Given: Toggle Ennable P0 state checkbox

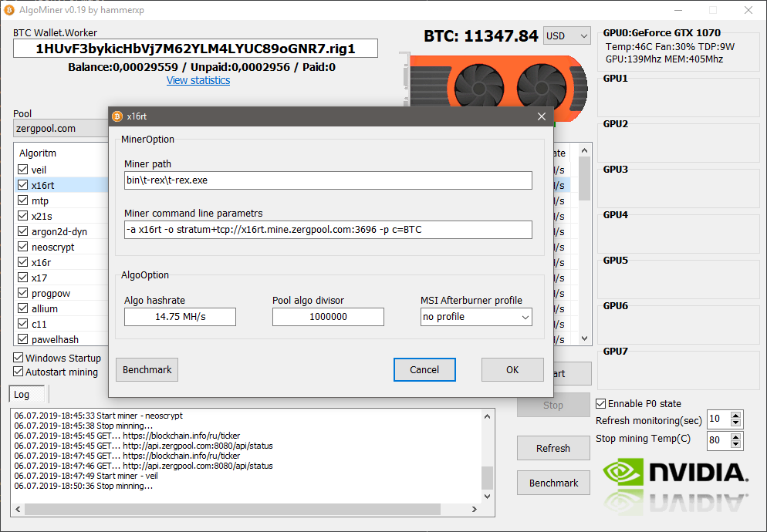Looking at the screenshot, I should coord(600,403).
